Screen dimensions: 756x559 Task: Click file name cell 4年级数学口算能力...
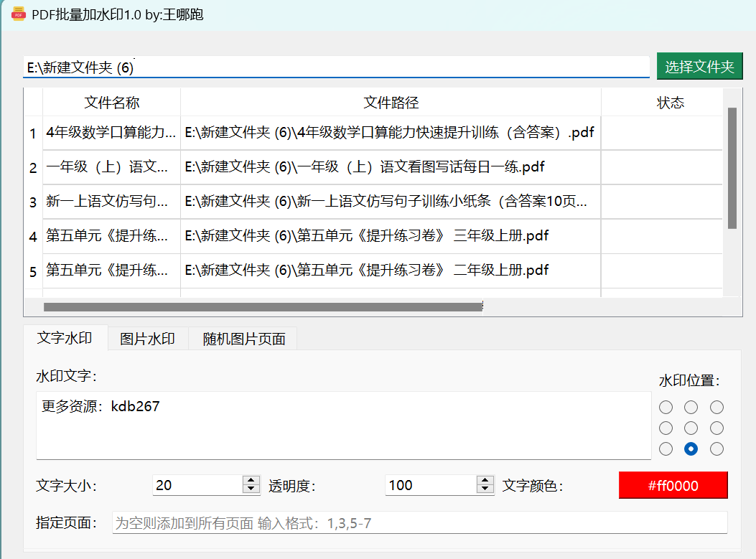(112, 133)
